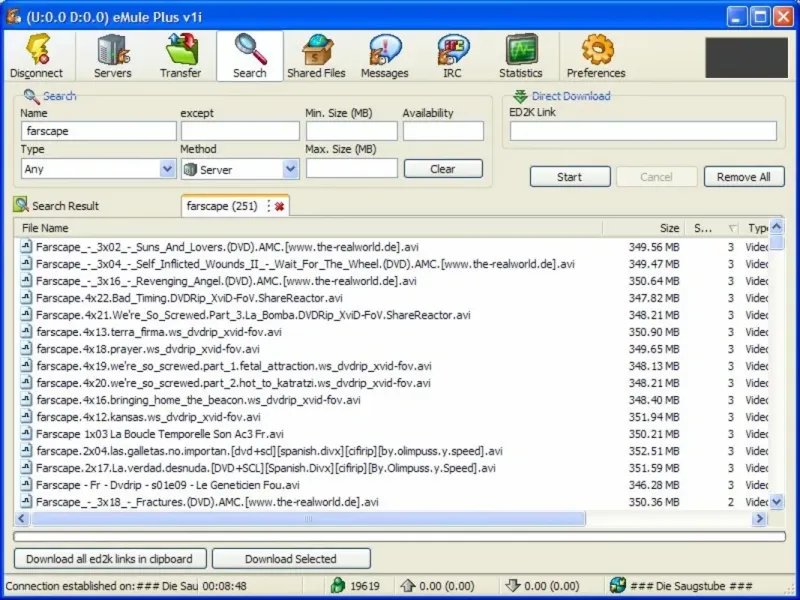Viewport: 800px width, 600px height.
Task: Open the Statistics monitor icon
Action: [x=521, y=49]
